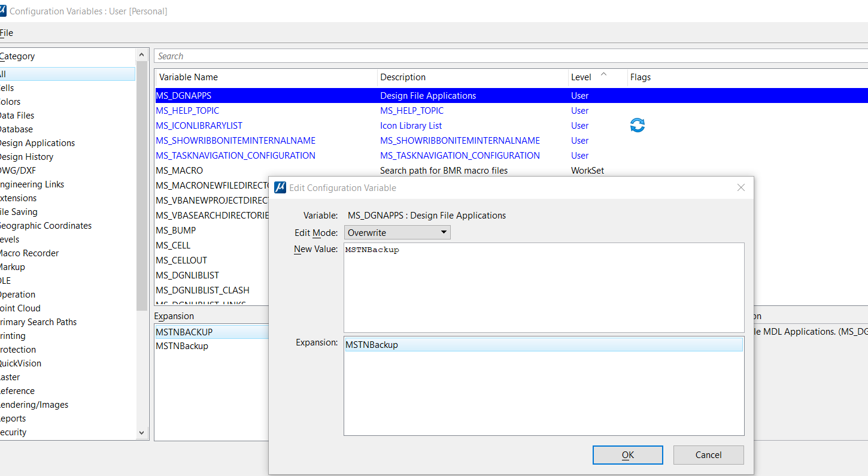Click the WorkSet level of MS_MACRO
The width and height of the screenshot is (868, 476).
[x=587, y=171]
